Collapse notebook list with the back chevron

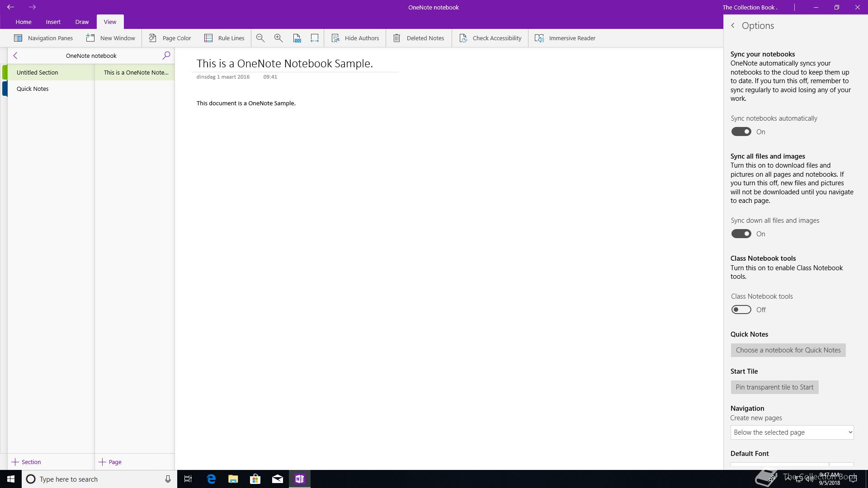coord(15,56)
